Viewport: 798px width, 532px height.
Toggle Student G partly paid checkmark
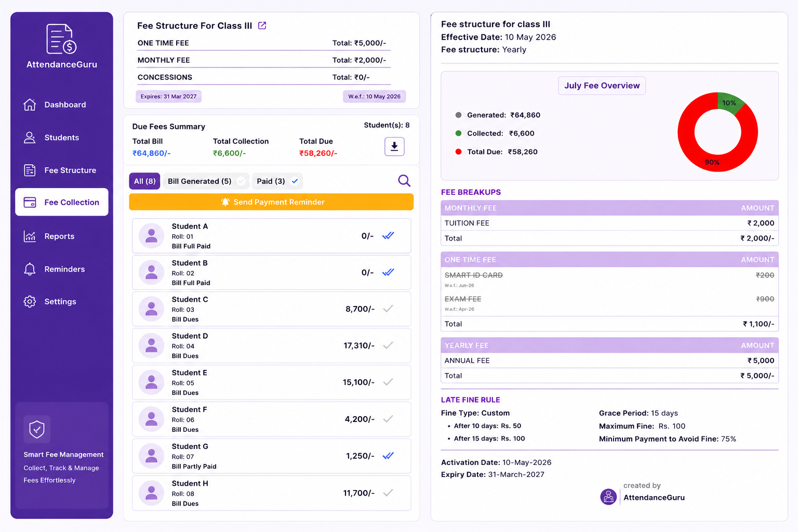tap(388, 456)
